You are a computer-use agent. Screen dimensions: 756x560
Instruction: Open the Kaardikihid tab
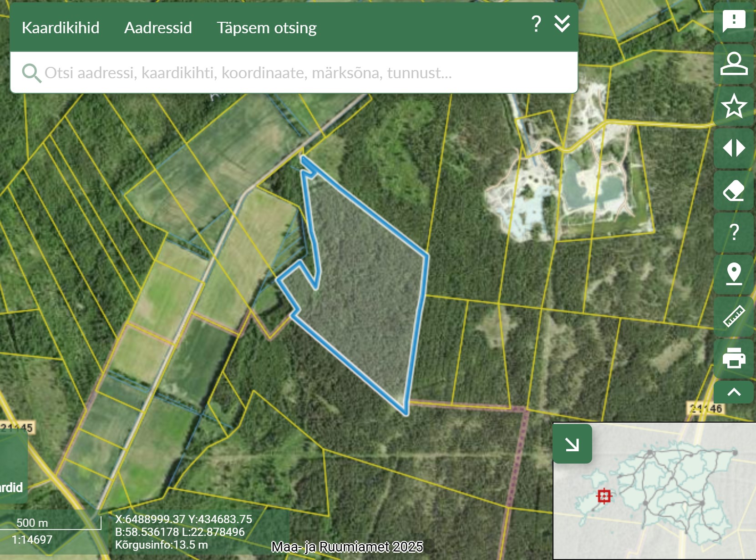click(x=61, y=28)
